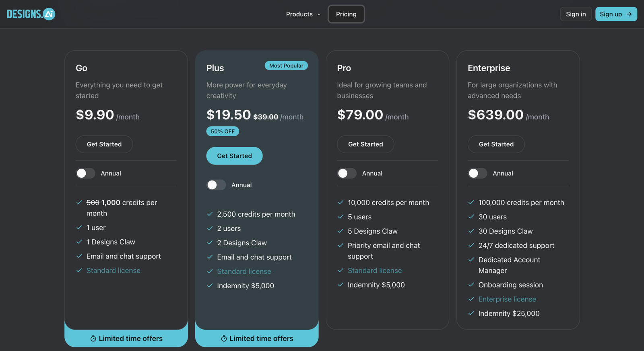644x351 pixels.
Task: Open the Enterprise license link
Action: pyautogui.click(x=507, y=299)
